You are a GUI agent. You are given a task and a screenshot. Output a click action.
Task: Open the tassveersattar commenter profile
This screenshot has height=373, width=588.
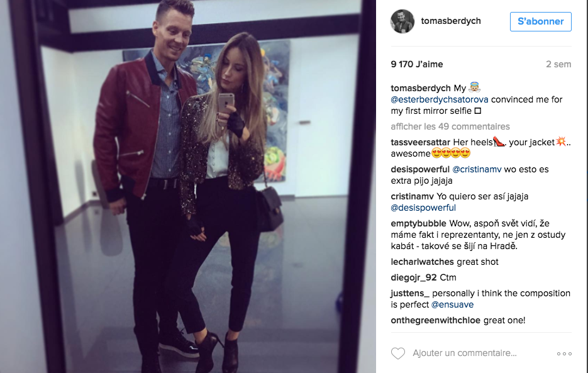tap(420, 142)
